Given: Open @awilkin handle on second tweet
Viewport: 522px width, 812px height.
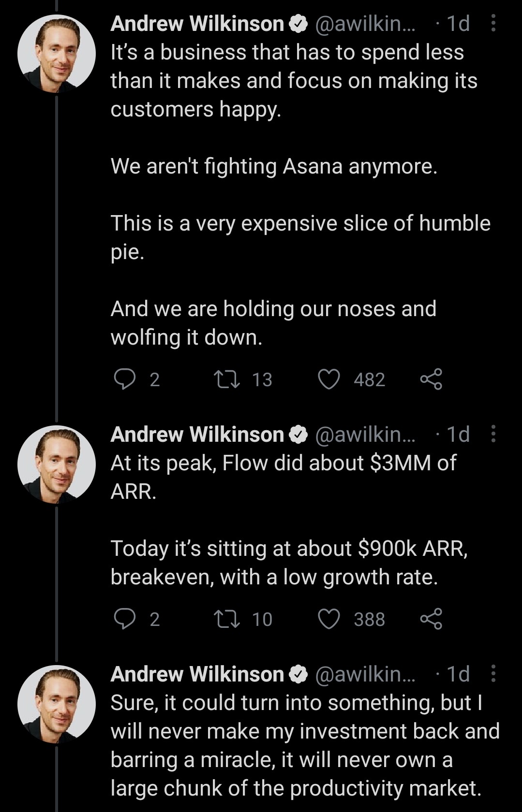Looking at the screenshot, I should pyautogui.click(x=365, y=435).
